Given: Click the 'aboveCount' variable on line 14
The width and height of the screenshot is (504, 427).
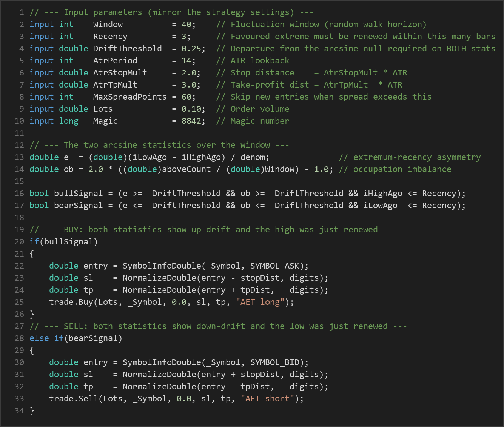Looking at the screenshot, I should coord(186,169).
